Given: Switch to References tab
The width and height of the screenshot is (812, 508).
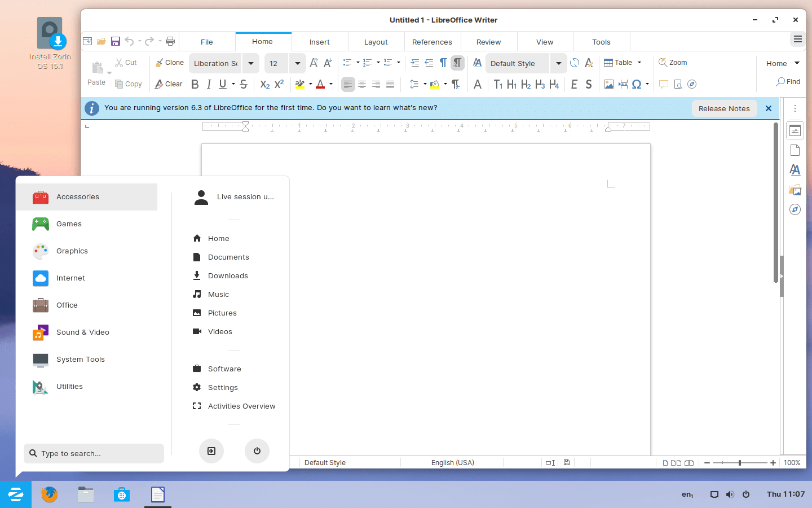Looking at the screenshot, I should pos(433,42).
